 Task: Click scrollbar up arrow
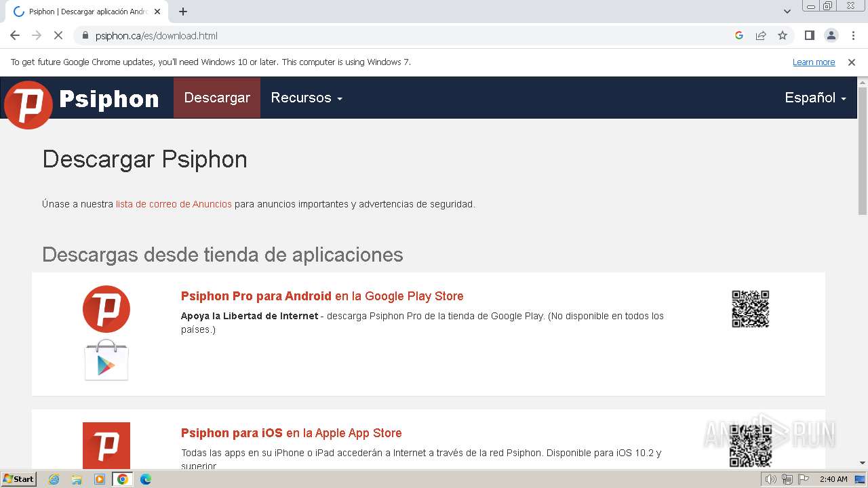pyautogui.click(x=863, y=82)
